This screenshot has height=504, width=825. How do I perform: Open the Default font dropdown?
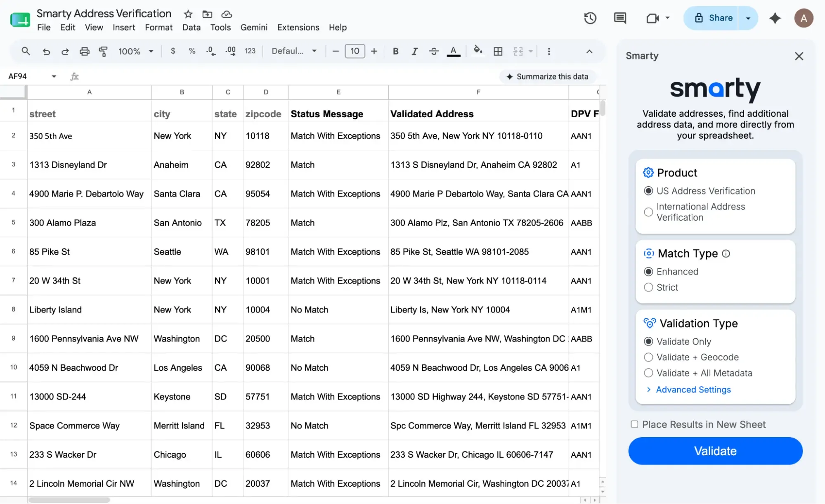coord(294,51)
